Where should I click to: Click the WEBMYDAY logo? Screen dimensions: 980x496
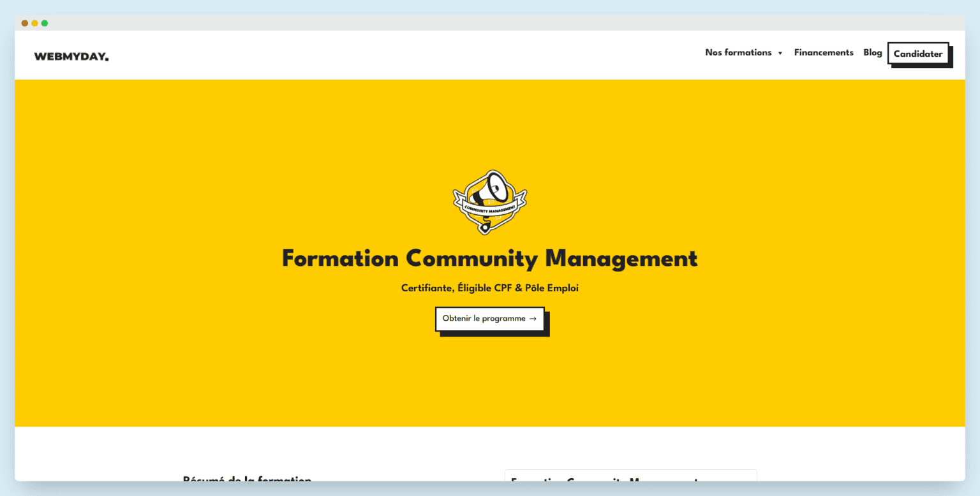(70, 55)
